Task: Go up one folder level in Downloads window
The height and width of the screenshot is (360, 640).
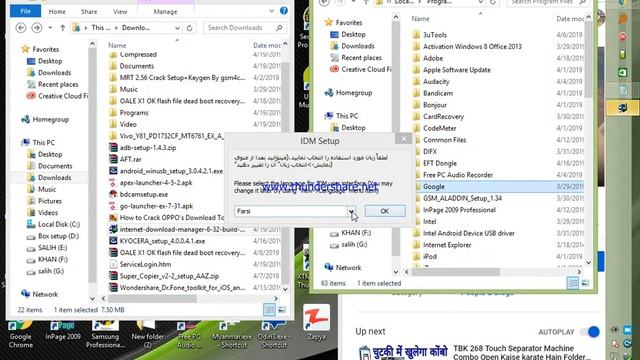Action: tap(62, 28)
